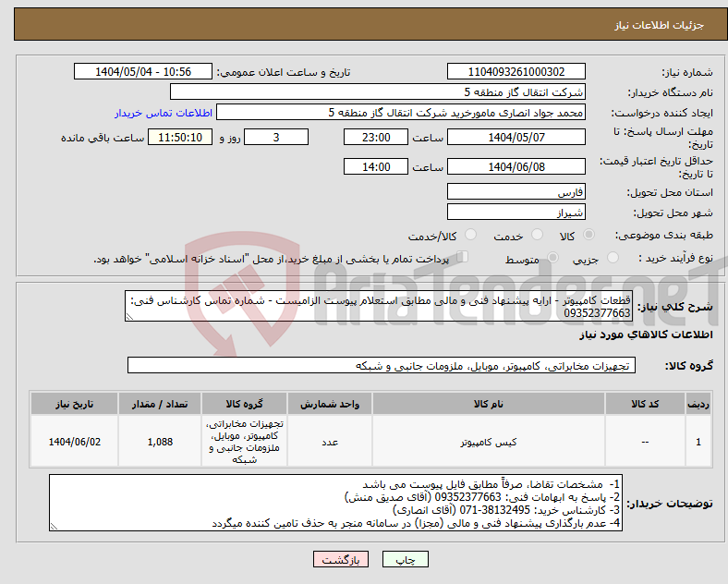728x584 pixels.
Task: Click the واحد شمارش column header
Action: pos(330,404)
